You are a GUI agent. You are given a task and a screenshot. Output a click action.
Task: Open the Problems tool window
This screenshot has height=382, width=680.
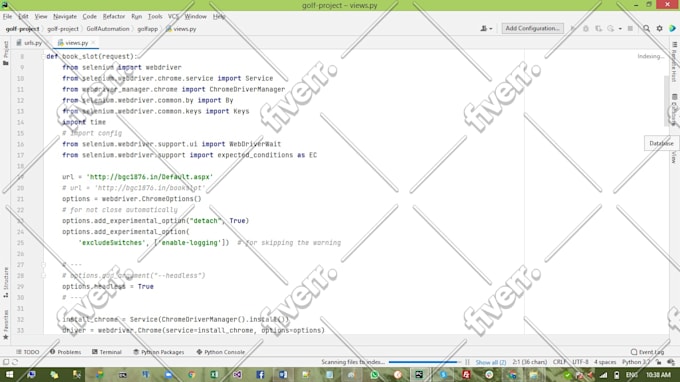65,352
